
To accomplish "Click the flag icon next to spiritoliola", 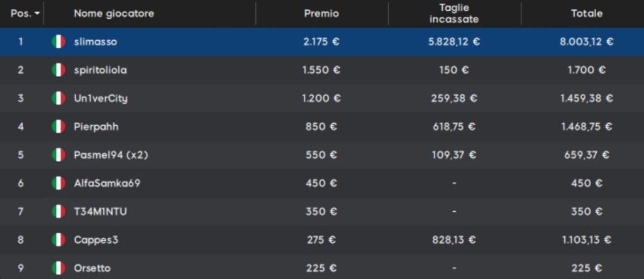I will coord(58,70).
